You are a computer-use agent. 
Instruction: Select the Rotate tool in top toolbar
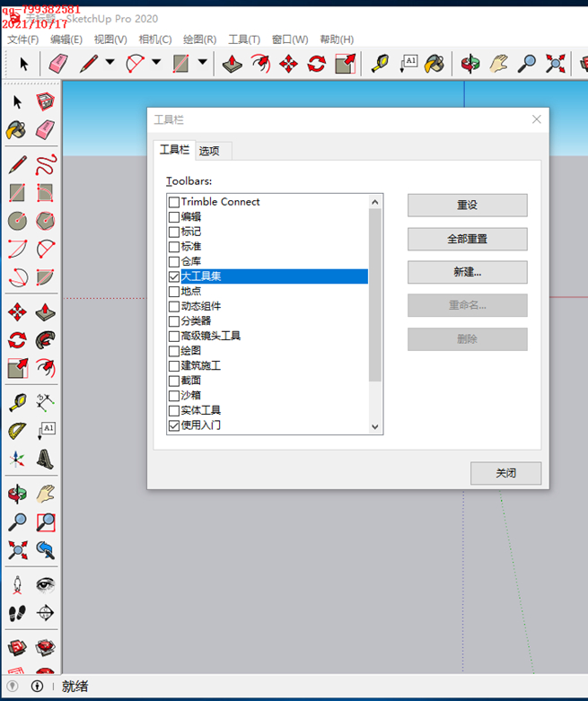pyautogui.click(x=317, y=64)
